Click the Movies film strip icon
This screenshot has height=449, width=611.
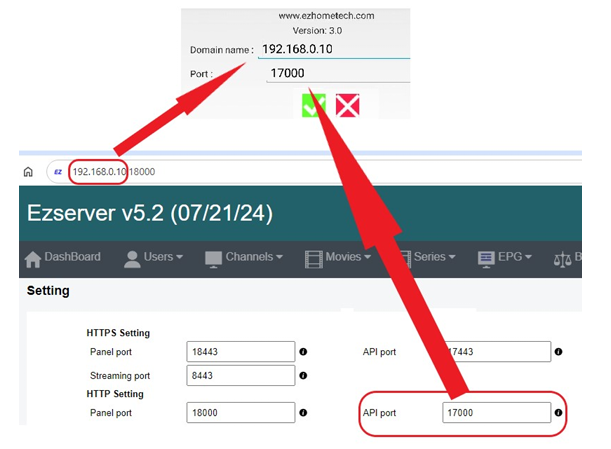tap(314, 260)
